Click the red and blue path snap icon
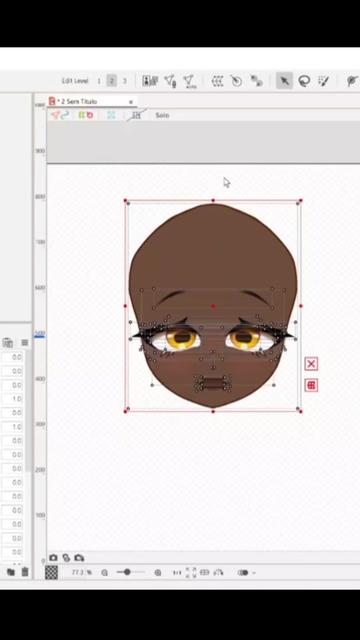The image size is (360, 640). (60, 115)
